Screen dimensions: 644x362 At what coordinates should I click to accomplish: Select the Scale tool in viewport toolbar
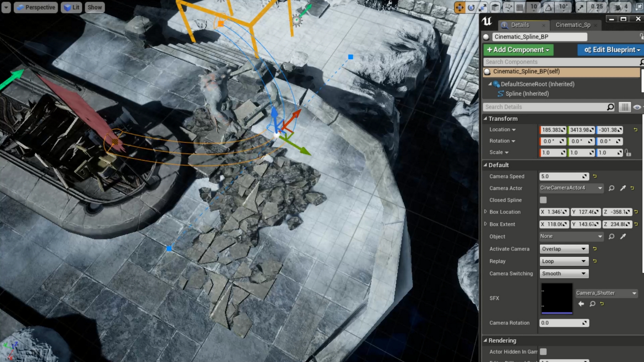(x=483, y=7)
